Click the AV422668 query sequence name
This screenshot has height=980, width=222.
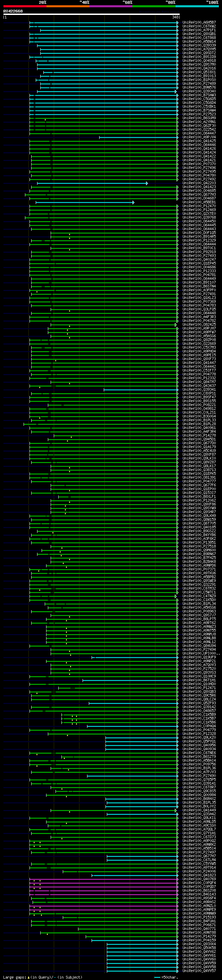click(13, 11)
